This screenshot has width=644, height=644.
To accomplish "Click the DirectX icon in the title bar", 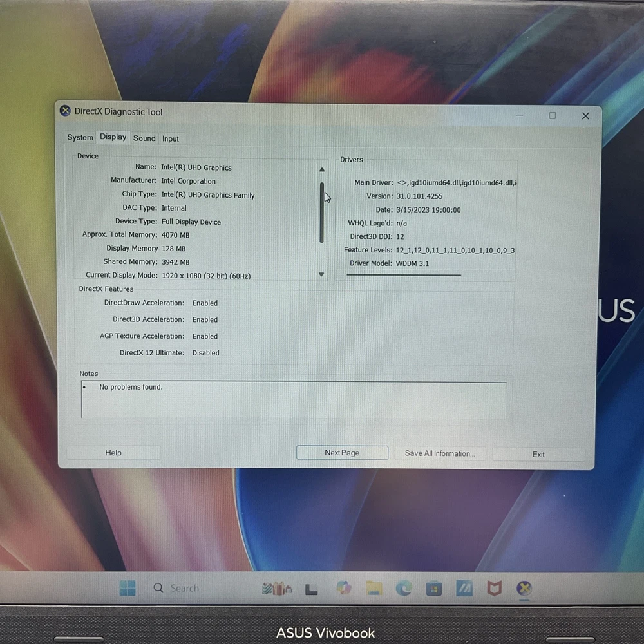I will pyautogui.click(x=65, y=111).
